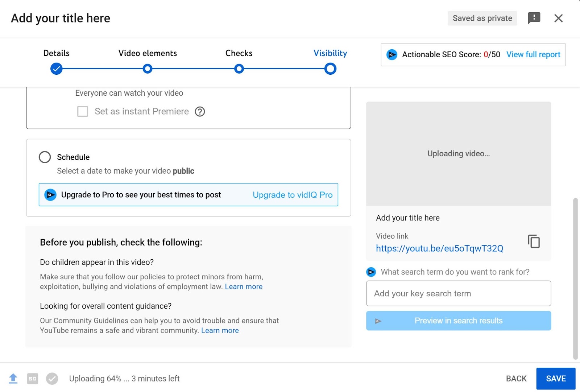Click Upgrade to vidIQ Pro link
The height and width of the screenshot is (392, 580).
point(293,195)
